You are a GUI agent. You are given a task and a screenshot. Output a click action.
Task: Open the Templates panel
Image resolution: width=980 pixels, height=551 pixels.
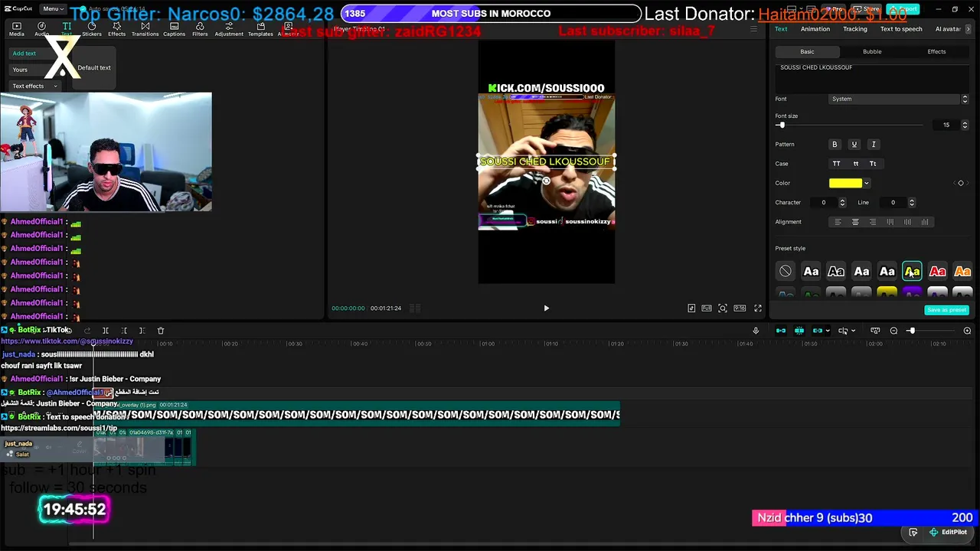click(x=260, y=29)
